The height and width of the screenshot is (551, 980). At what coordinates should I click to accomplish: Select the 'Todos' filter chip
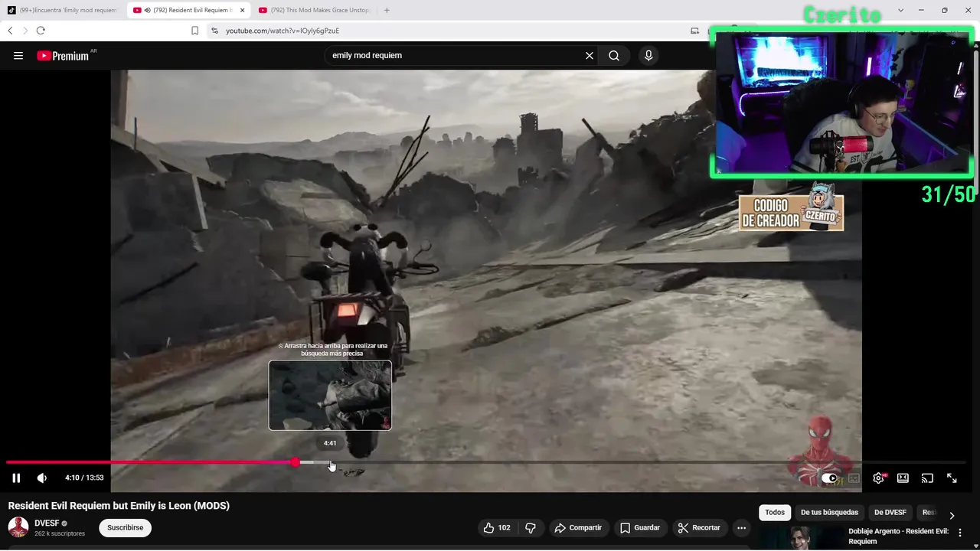[x=775, y=513]
